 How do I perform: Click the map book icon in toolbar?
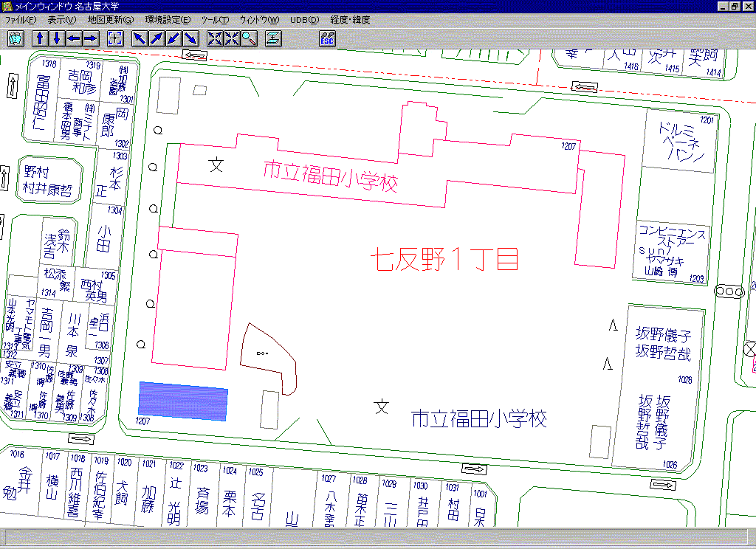pyautogui.click(x=16, y=38)
